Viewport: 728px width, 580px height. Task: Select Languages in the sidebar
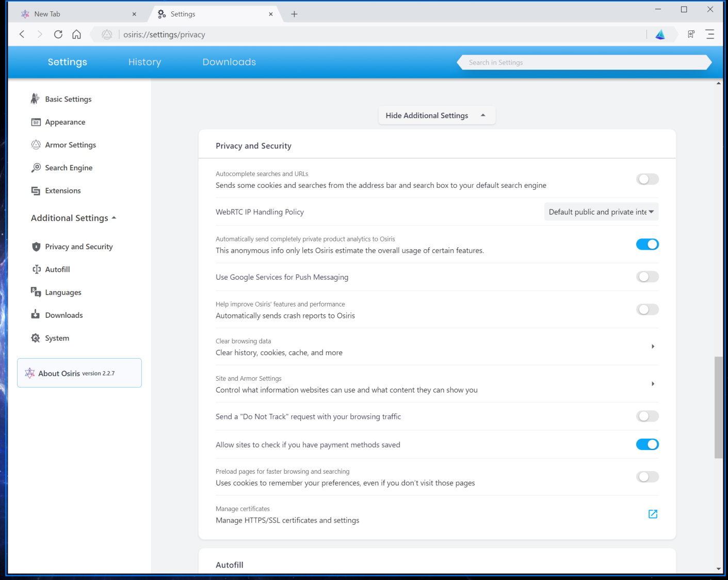pos(63,292)
